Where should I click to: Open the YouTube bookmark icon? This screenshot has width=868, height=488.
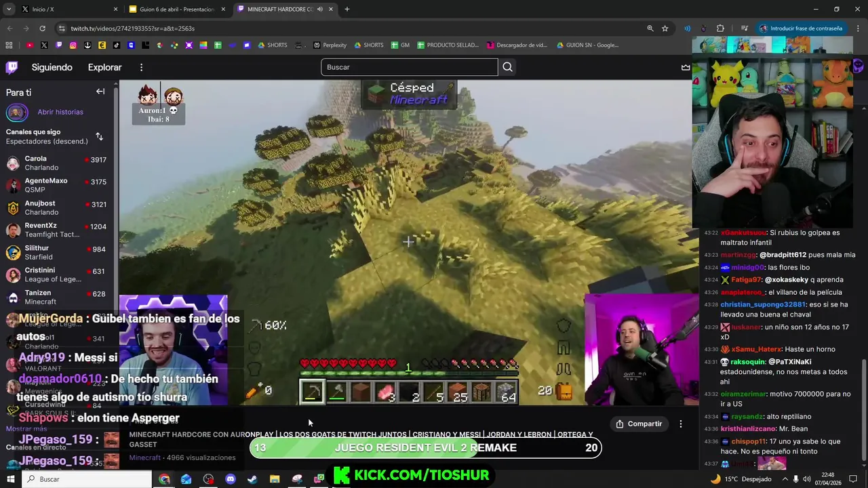[x=30, y=45]
